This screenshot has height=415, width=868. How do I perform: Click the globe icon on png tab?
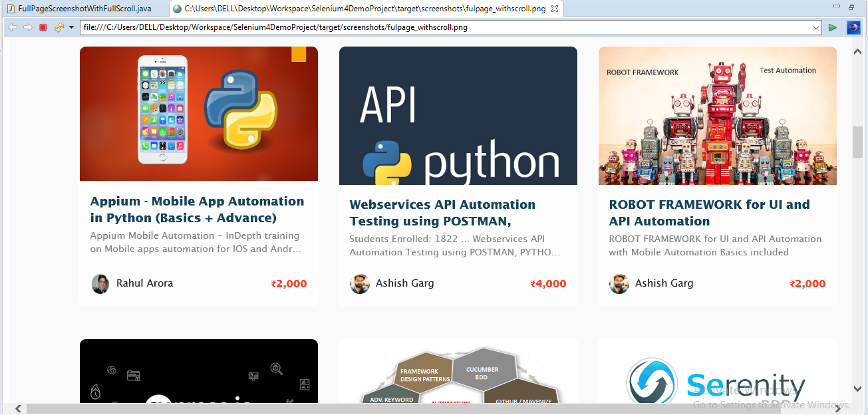tap(177, 9)
